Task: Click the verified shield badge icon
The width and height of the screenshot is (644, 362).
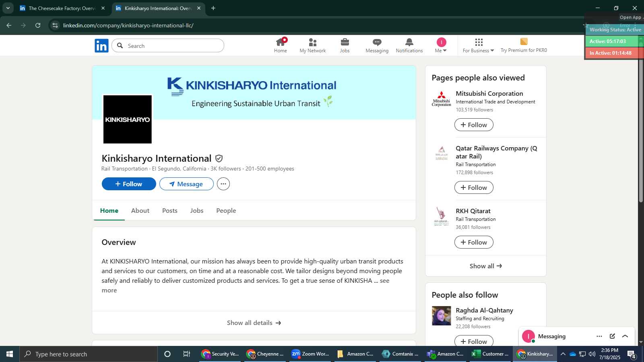Action: (x=219, y=158)
